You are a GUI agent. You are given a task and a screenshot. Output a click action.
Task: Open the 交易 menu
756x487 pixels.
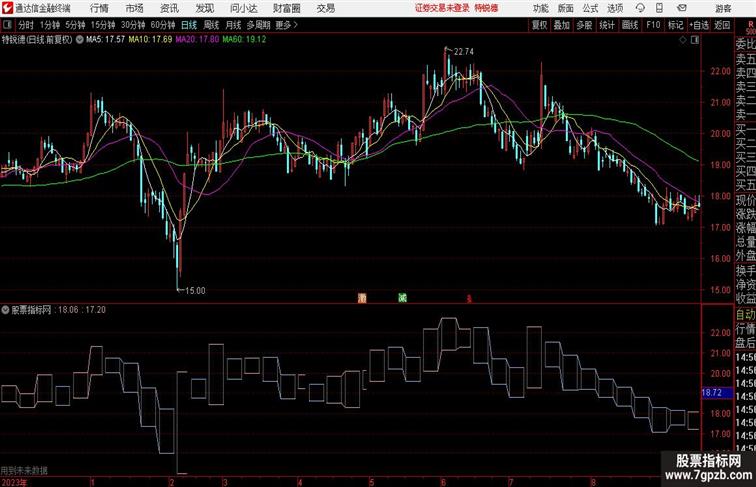click(x=325, y=8)
